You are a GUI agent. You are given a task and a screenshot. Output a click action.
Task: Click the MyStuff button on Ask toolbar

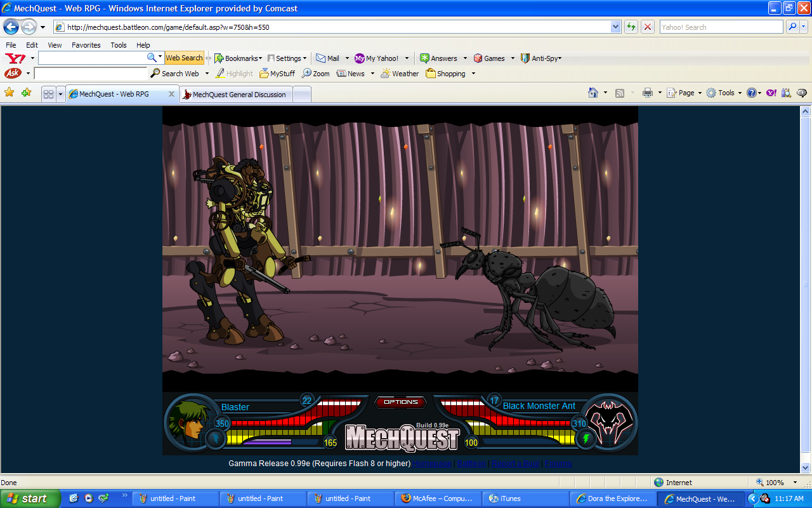point(277,74)
